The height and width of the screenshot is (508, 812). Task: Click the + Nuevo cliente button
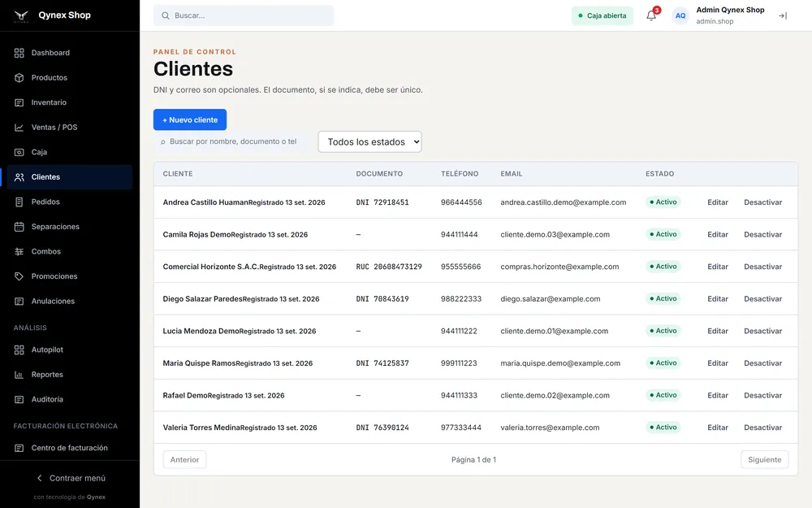(190, 119)
